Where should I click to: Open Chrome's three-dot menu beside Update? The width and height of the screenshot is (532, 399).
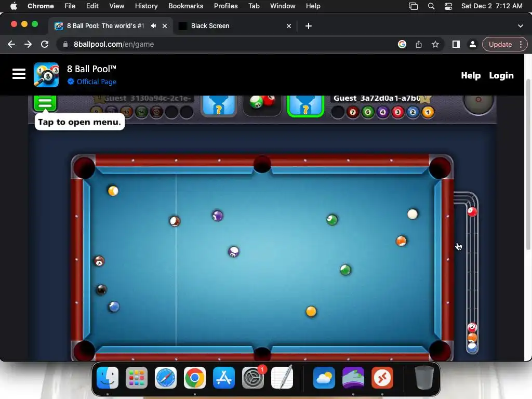[x=521, y=44]
